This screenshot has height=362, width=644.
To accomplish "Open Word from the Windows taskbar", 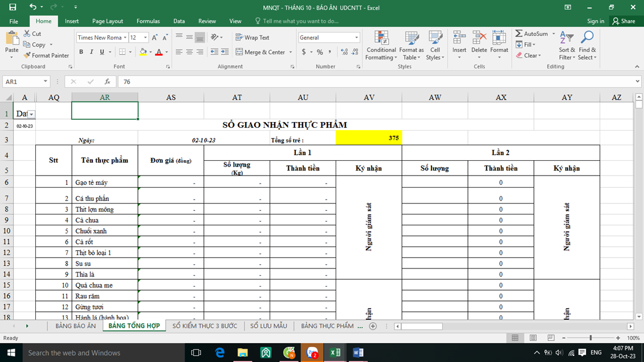I will 358,352.
